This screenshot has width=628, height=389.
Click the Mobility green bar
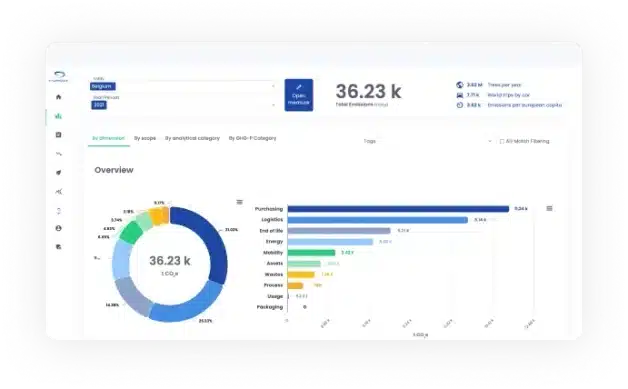click(311, 253)
